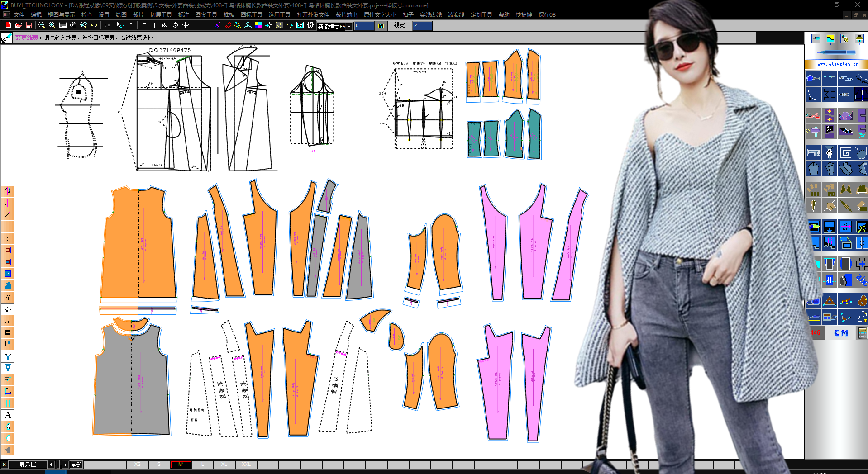The image size is (868, 474).
Task: Select the XS size in the size bar
Action: point(138,465)
